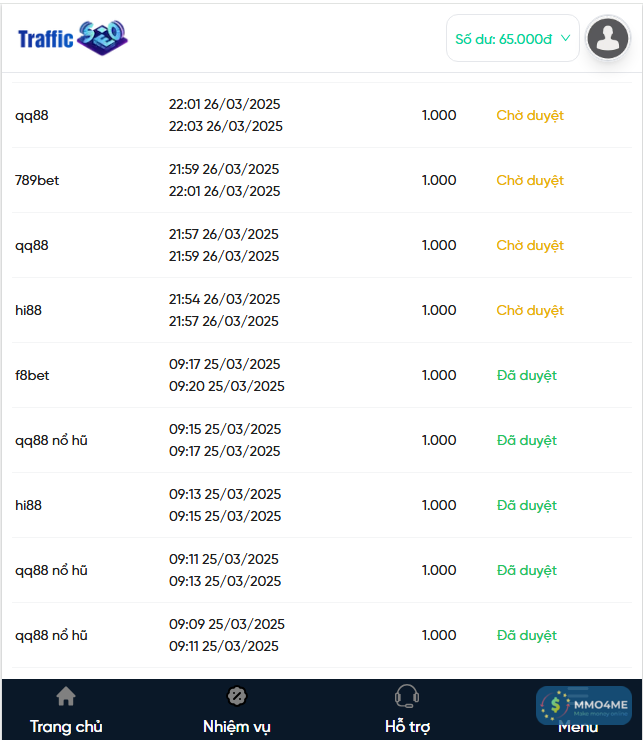Tap the home icon above Trang chủ
The width and height of the screenshot is (643, 740).
click(66, 696)
